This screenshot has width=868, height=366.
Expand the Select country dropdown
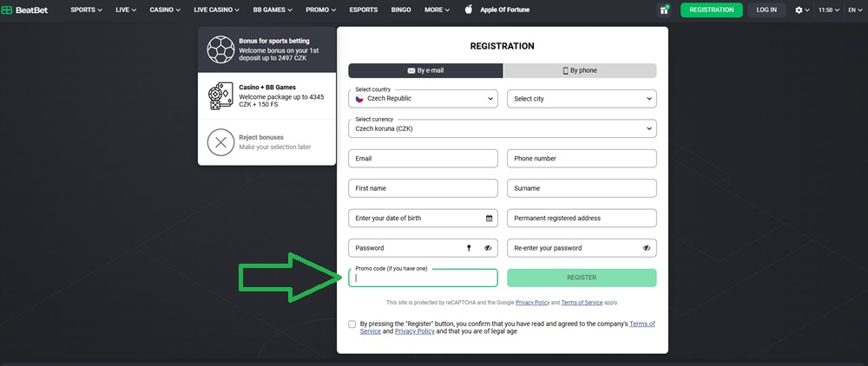tap(423, 99)
